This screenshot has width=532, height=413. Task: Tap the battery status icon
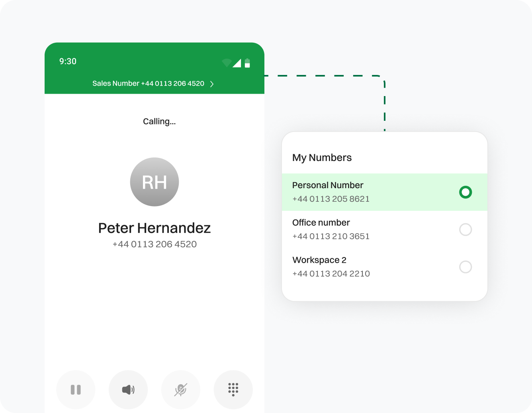(x=247, y=63)
